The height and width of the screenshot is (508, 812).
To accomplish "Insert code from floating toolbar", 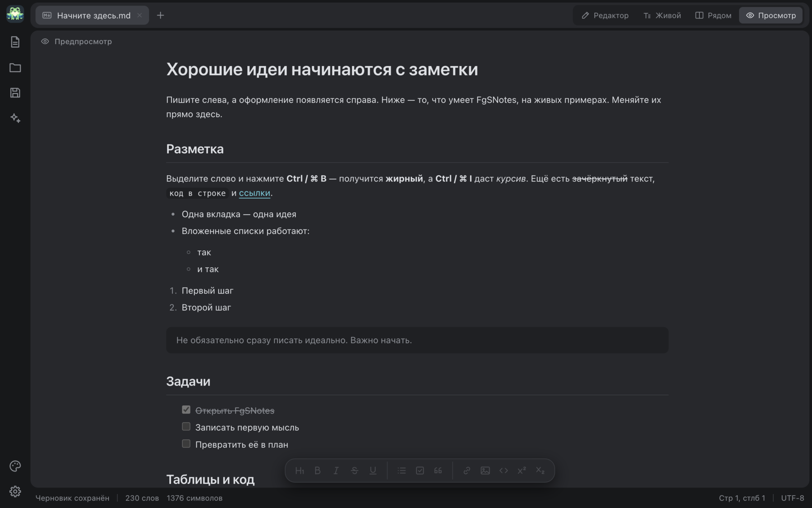I will [503, 471].
